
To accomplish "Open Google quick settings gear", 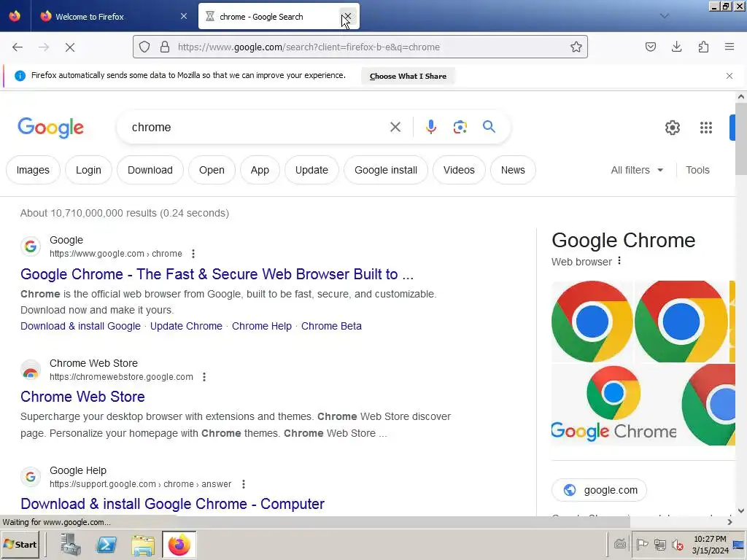I will (x=672, y=128).
